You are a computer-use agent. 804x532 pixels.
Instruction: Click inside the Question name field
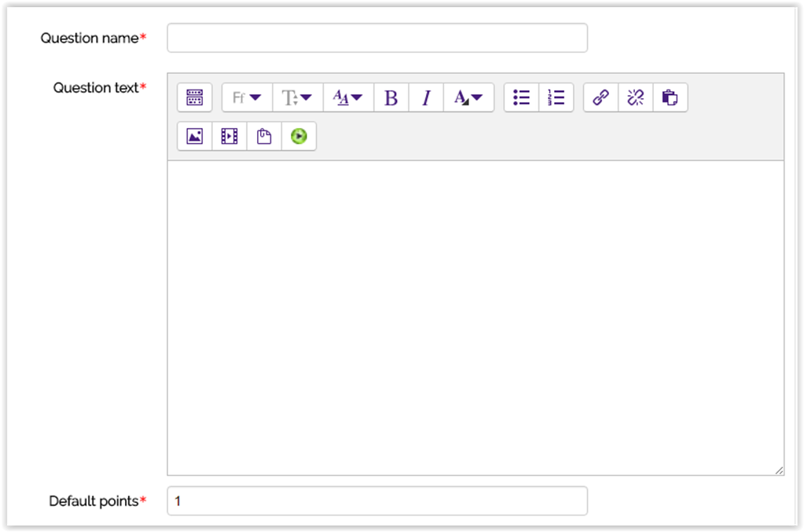pyautogui.click(x=376, y=37)
